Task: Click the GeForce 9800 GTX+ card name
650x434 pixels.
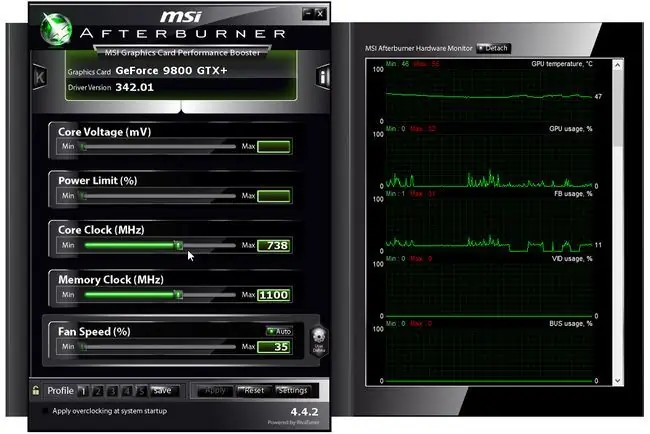Action: 171,70
